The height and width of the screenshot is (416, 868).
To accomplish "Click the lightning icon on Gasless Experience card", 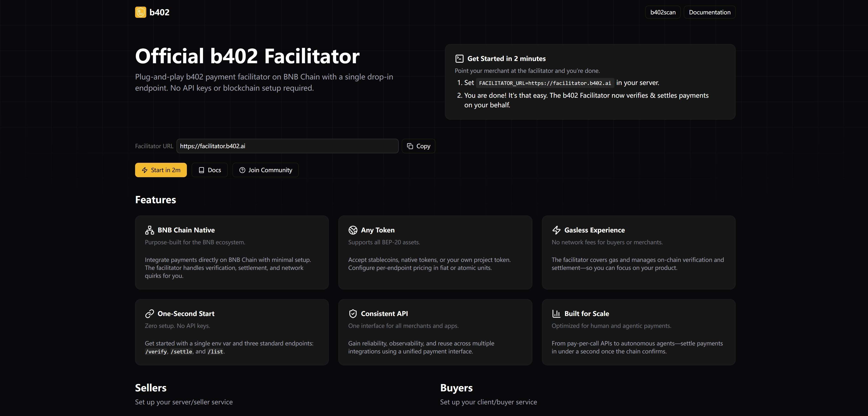I will (x=556, y=230).
